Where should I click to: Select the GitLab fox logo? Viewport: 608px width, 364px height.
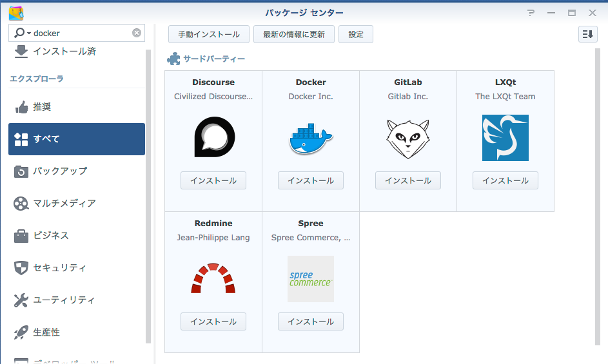pyautogui.click(x=408, y=138)
